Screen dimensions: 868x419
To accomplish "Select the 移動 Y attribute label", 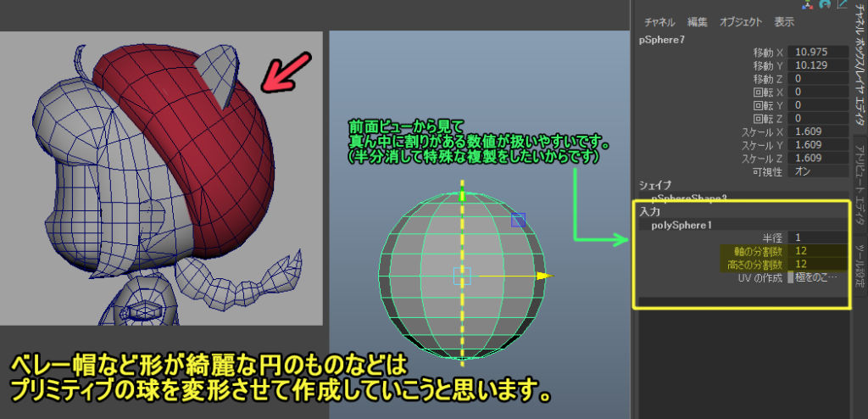I will point(768,65).
